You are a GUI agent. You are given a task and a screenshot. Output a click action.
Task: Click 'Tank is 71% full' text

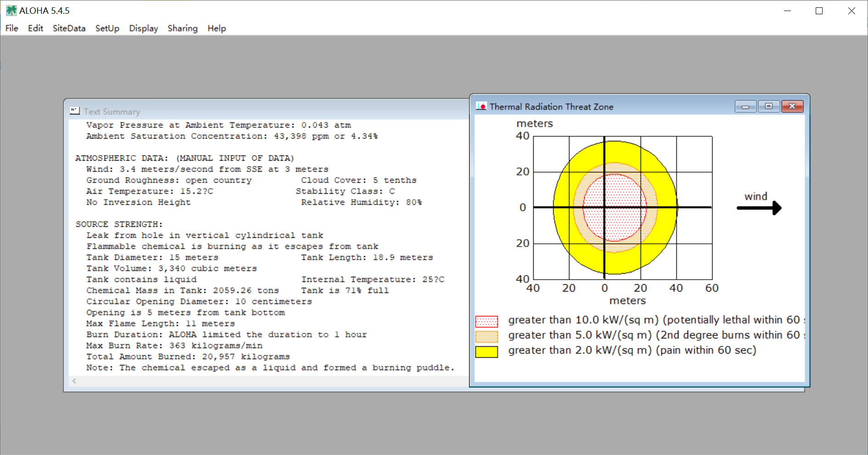tap(345, 290)
